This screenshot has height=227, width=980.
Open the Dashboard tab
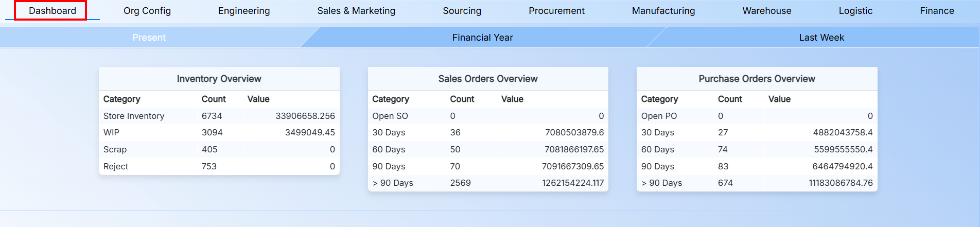pyautogui.click(x=52, y=11)
